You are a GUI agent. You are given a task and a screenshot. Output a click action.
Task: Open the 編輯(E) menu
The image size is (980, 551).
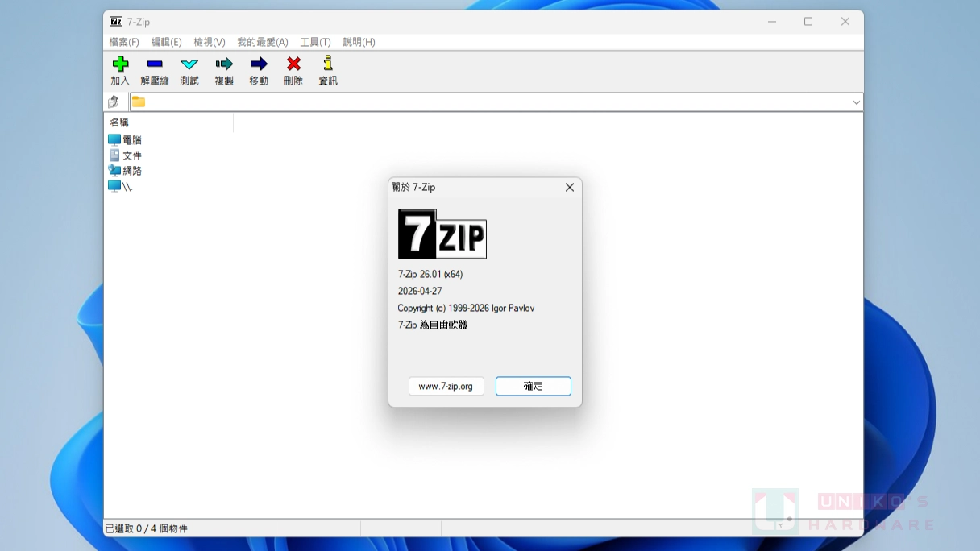(166, 42)
